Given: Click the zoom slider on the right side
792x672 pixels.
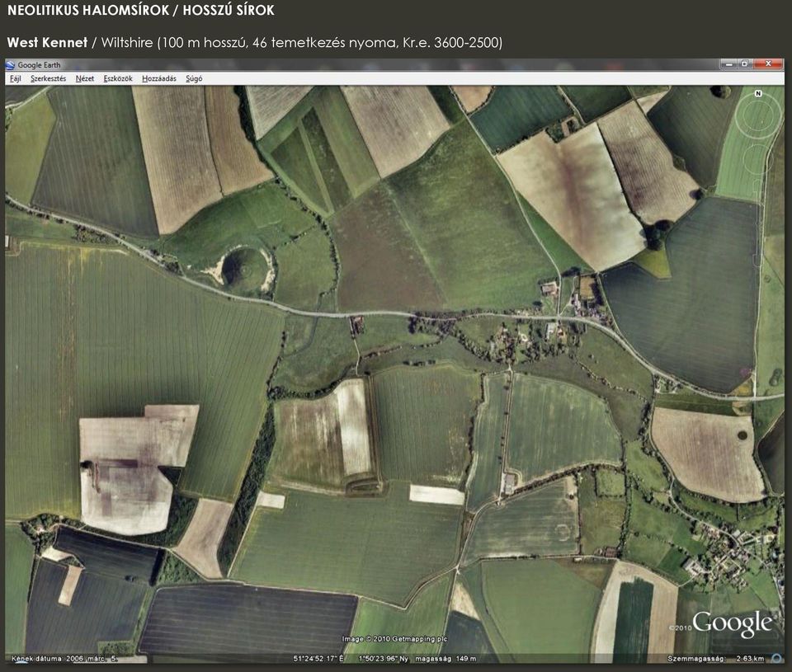Looking at the screenshot, I should click(x=757, y=222).
